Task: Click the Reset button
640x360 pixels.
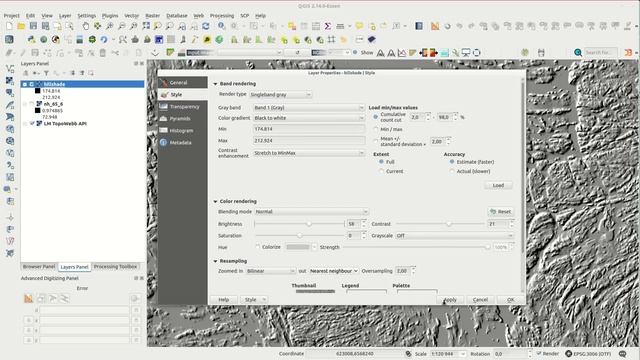Action: [x=500, y=211]
